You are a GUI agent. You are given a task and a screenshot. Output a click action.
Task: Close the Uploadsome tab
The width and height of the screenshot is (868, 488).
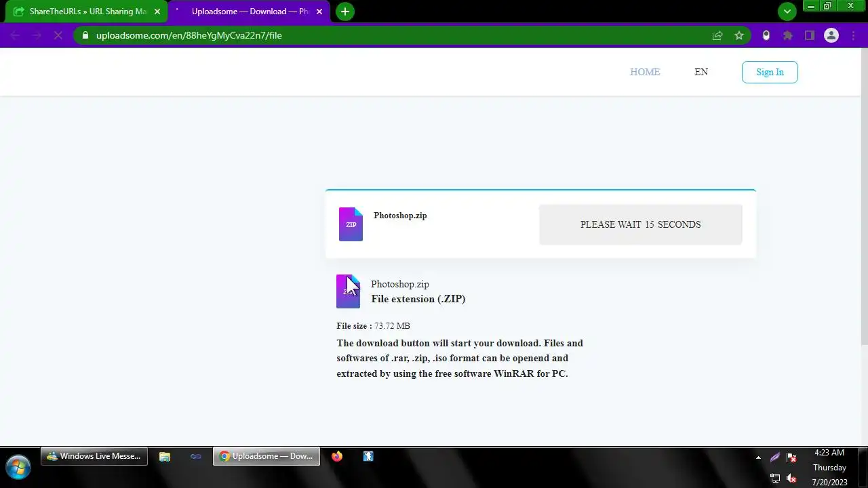tap(319, 12)
